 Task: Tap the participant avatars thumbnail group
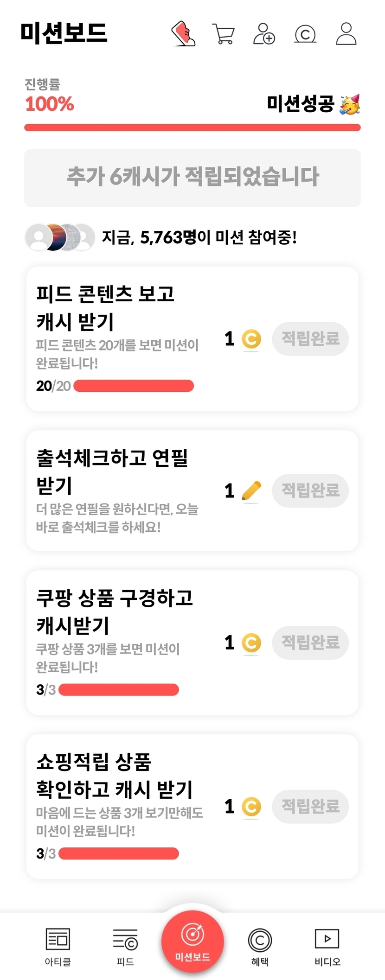coord(60,237)
